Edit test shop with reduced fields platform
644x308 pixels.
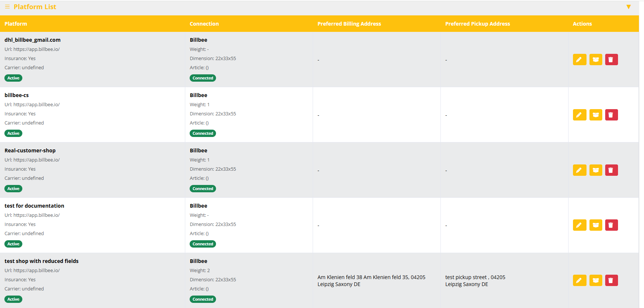pyautogui.click(x=579, y=280)
